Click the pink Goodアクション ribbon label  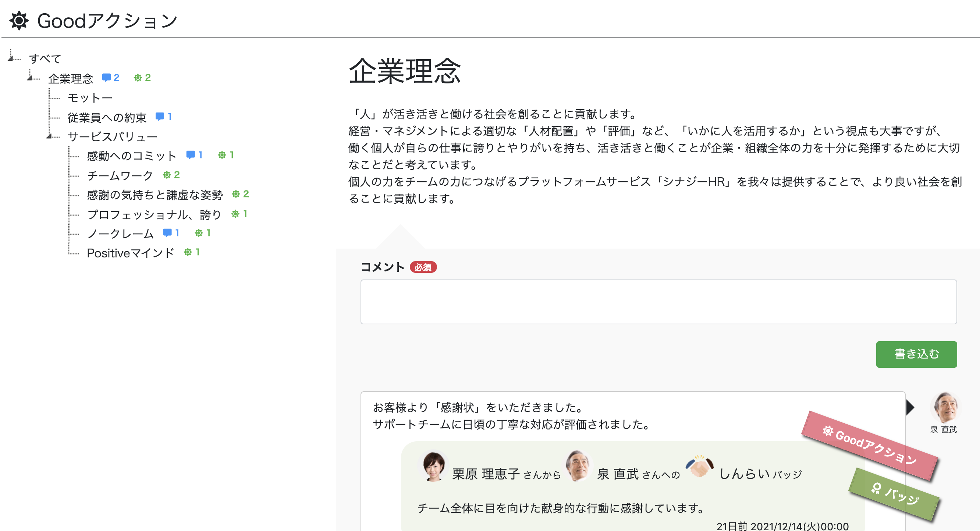[870, 445]
